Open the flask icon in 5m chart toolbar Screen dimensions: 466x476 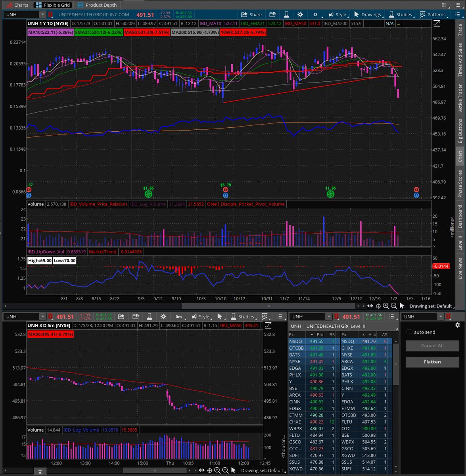tap(150, 317)
